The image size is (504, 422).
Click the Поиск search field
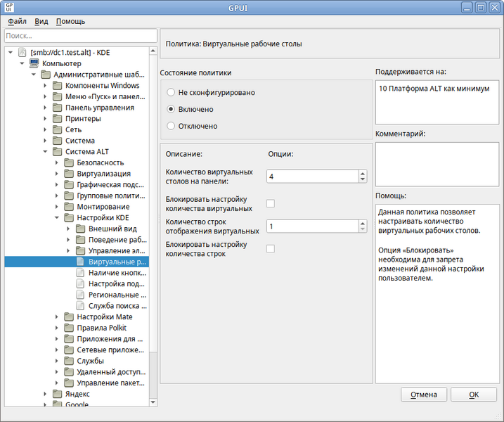(x=81, y=36)
